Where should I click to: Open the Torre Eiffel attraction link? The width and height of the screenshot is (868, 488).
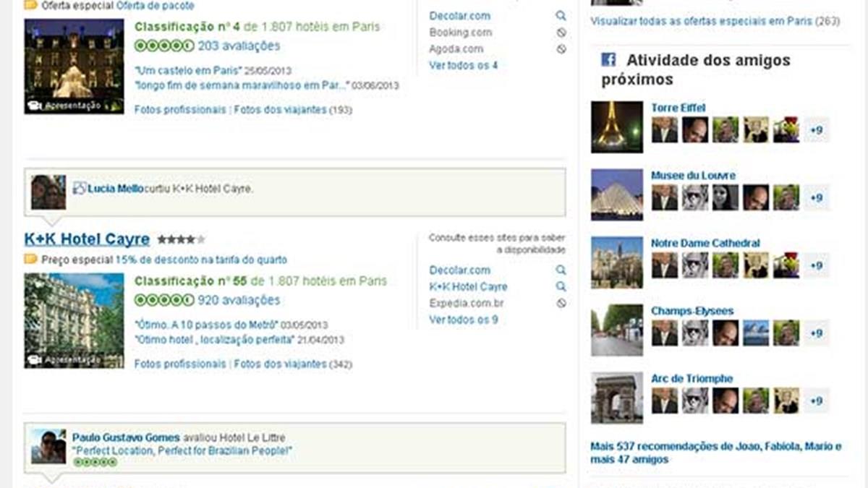[678, 108]
